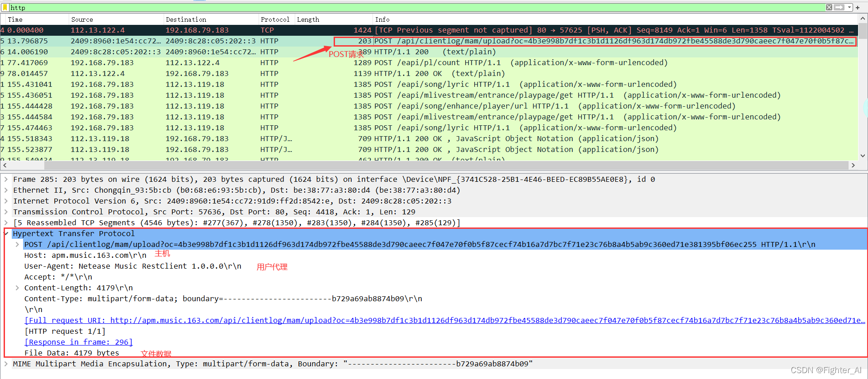Image resolution: width=868 pixels, height=379 pixels.
Task: Jump to Response in frame 296
Action: tap(79, 342)
